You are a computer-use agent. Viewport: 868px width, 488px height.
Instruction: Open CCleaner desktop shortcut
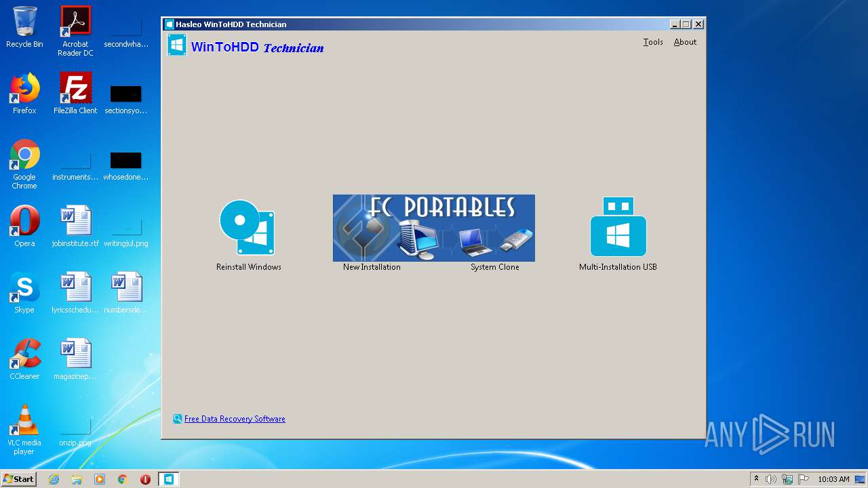(x=24, y=359)
